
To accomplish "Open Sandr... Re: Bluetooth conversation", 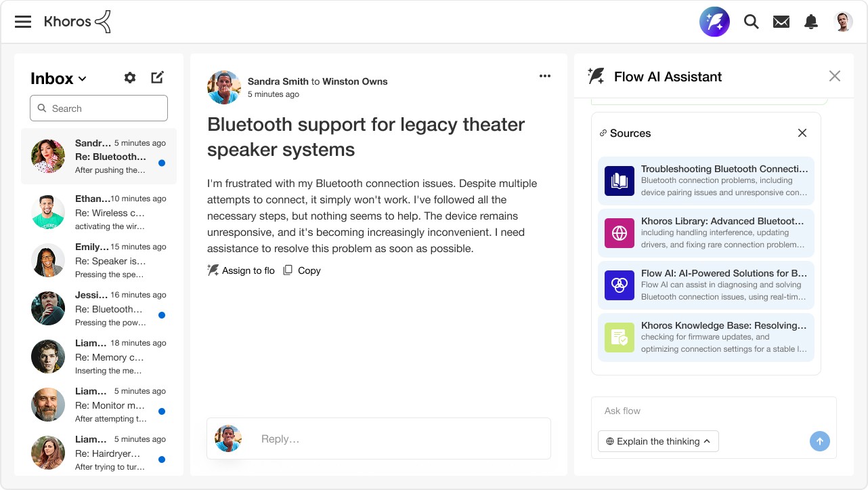I will tap(99, 157).
